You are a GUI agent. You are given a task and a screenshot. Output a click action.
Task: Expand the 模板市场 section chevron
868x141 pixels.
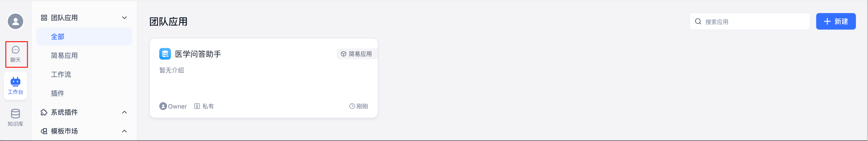[x=124, y=131]
